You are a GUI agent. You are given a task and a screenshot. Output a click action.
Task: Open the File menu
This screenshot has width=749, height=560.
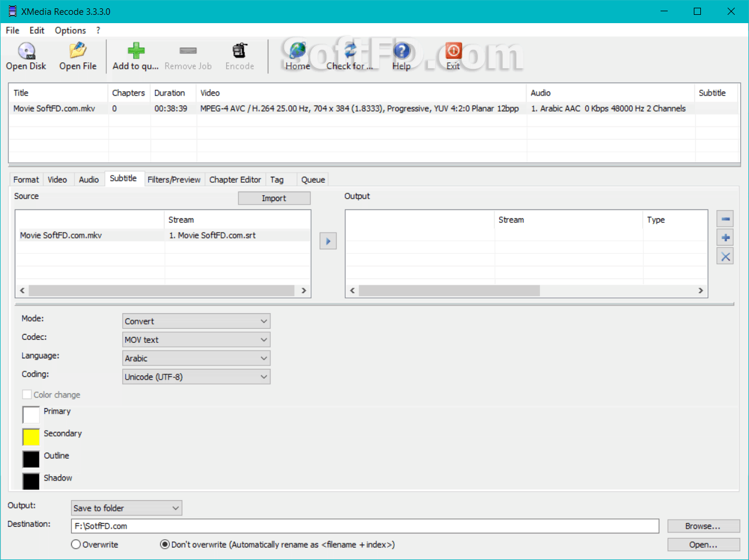click(x=12, y=30)
